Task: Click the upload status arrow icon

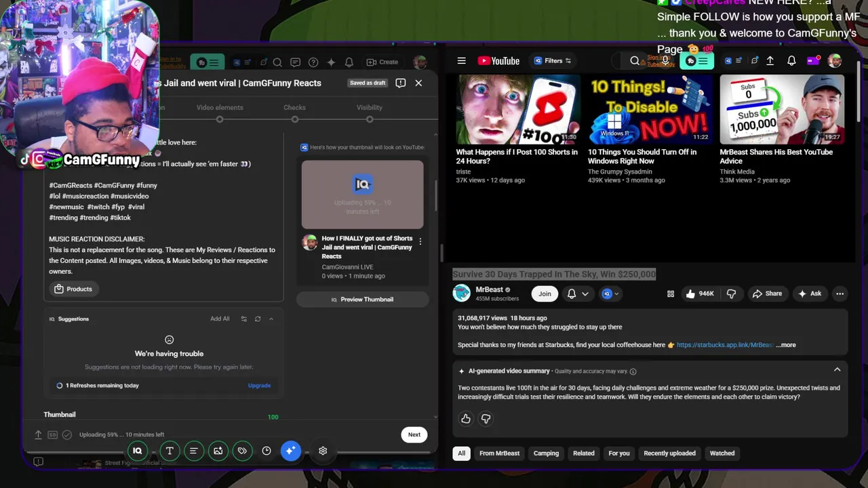Action: click(38, 434)
